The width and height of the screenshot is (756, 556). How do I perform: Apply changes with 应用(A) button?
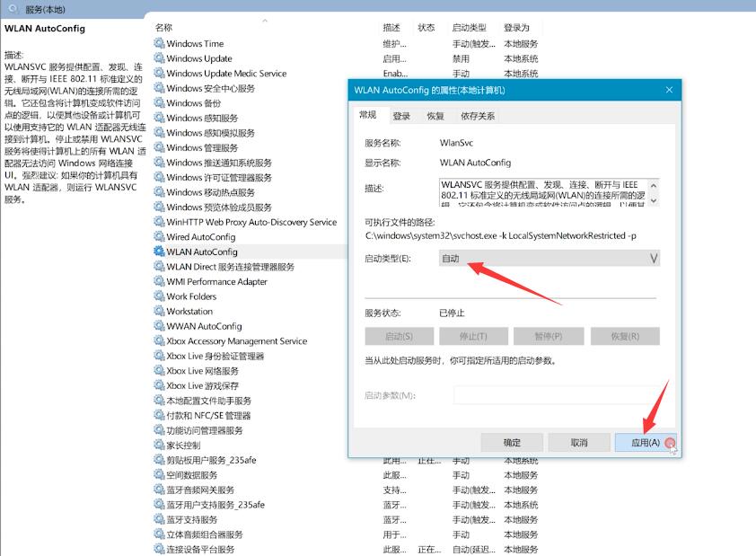click(646, 442)
